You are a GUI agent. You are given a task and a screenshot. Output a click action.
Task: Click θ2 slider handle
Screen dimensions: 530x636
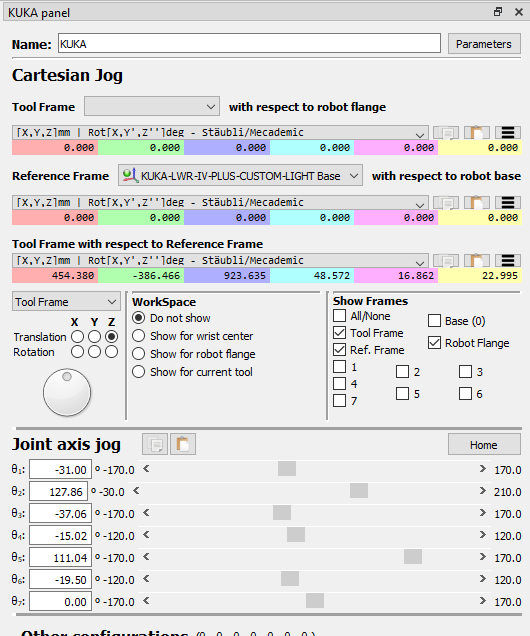[359, 490]
